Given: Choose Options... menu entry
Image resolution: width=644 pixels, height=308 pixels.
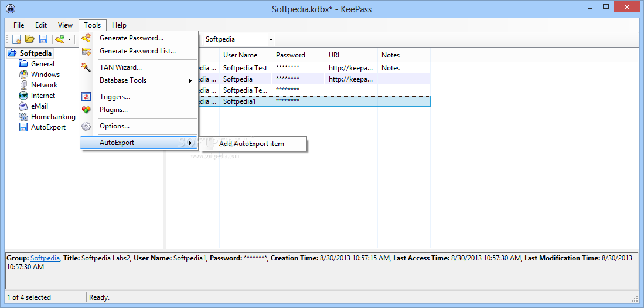Looking at the screenshot, I should coord(139,126).
